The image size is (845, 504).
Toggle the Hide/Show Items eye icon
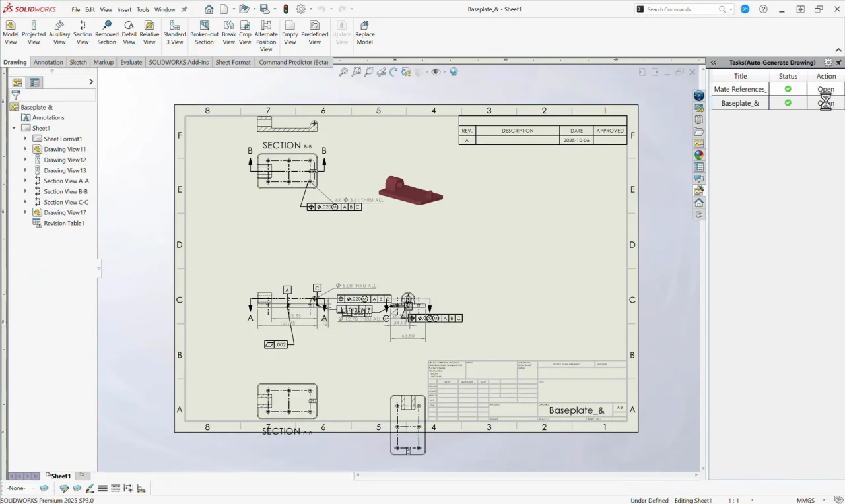[435, 72]
